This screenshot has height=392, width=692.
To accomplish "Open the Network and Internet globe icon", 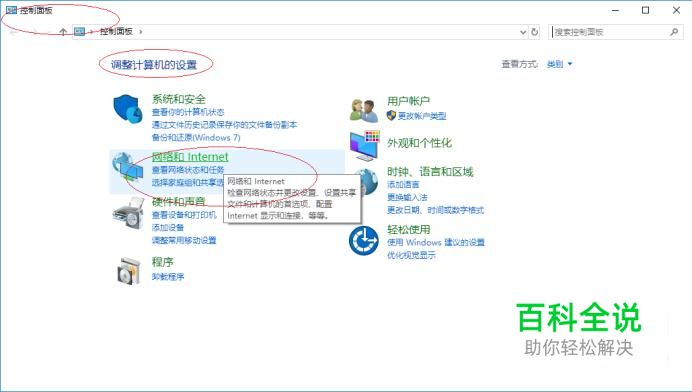I will 128,166.
